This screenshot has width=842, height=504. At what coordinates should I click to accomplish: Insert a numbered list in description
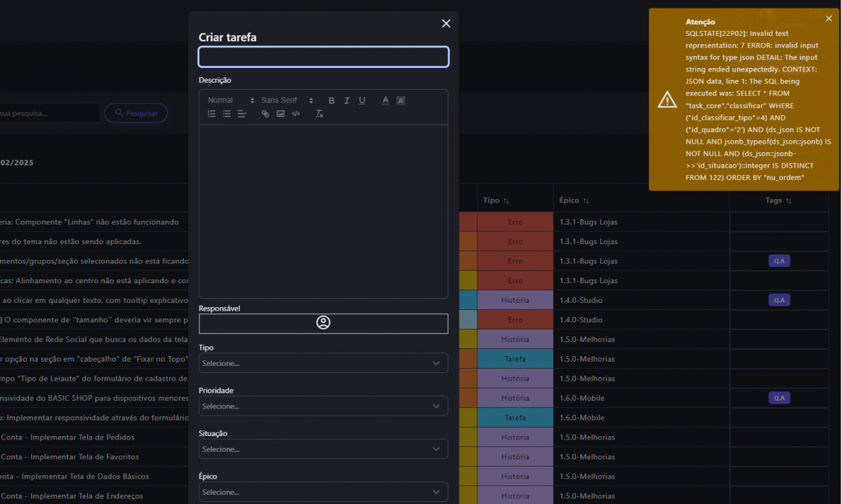212,114
